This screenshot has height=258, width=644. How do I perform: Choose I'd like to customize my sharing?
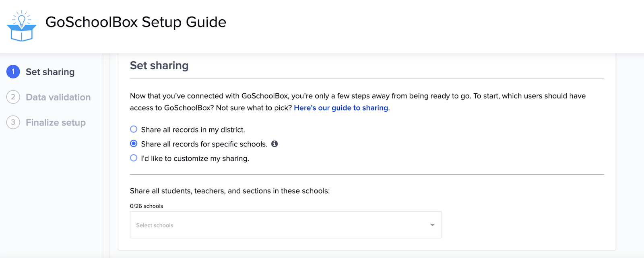(134, 158)
